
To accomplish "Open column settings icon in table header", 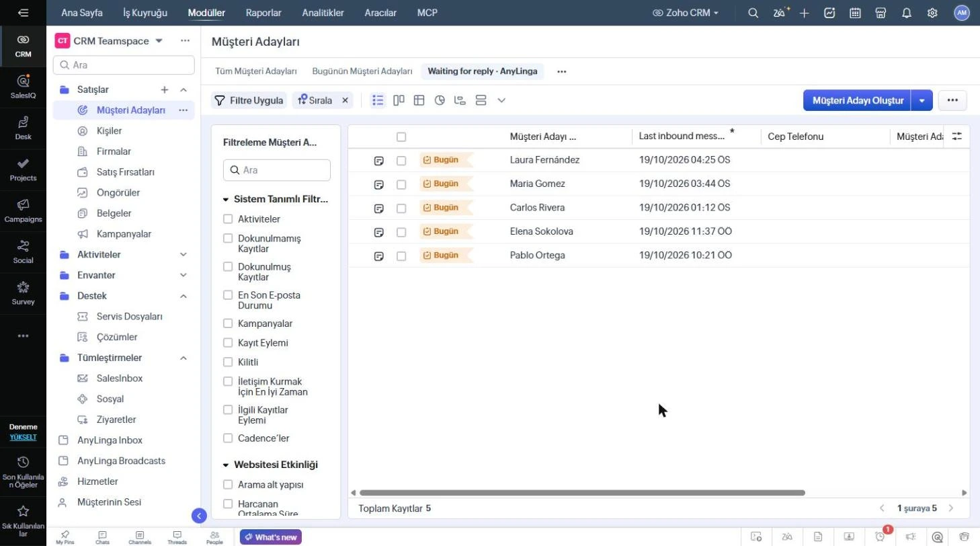I will 957,136.
